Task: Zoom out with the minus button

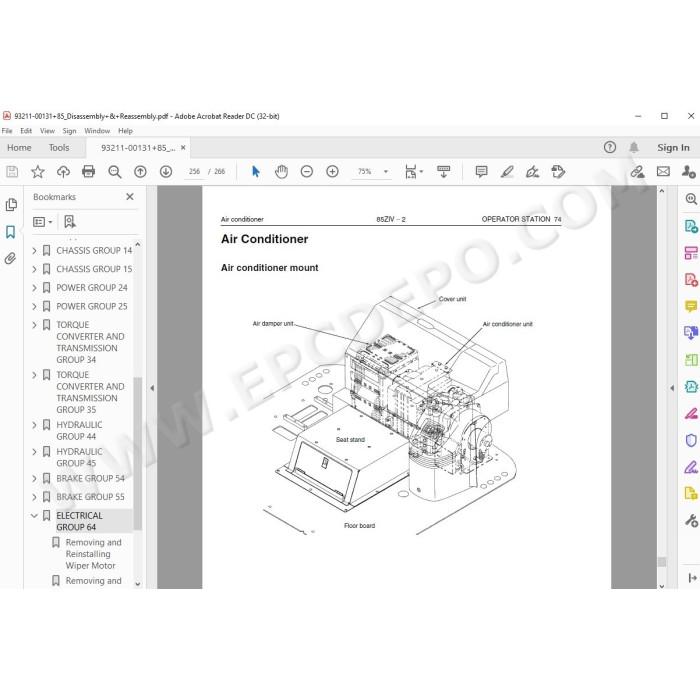Action: click(x=307, y=171)
